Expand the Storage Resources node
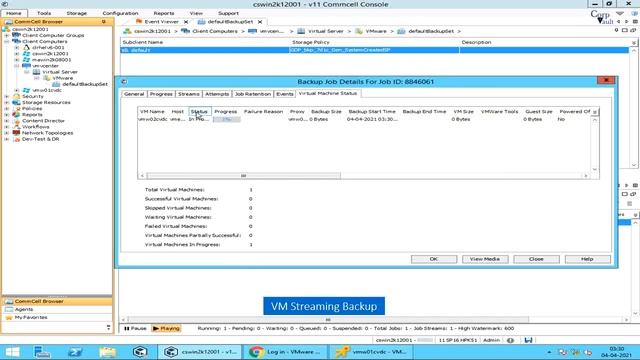640x360 pixels. point(7,102)
